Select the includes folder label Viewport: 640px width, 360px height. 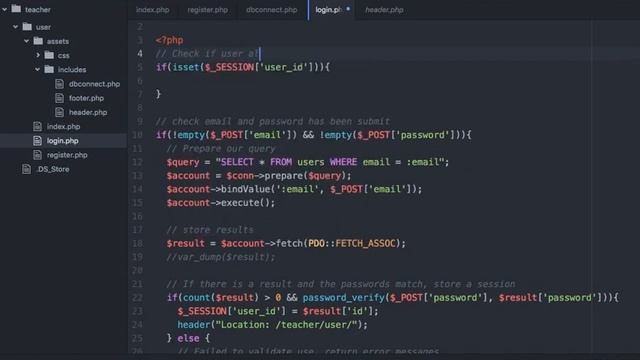pos(72,70)
